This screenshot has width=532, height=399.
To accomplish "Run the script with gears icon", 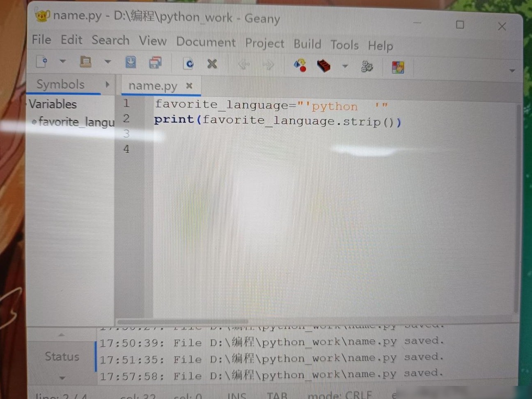I will coord(367,66).
